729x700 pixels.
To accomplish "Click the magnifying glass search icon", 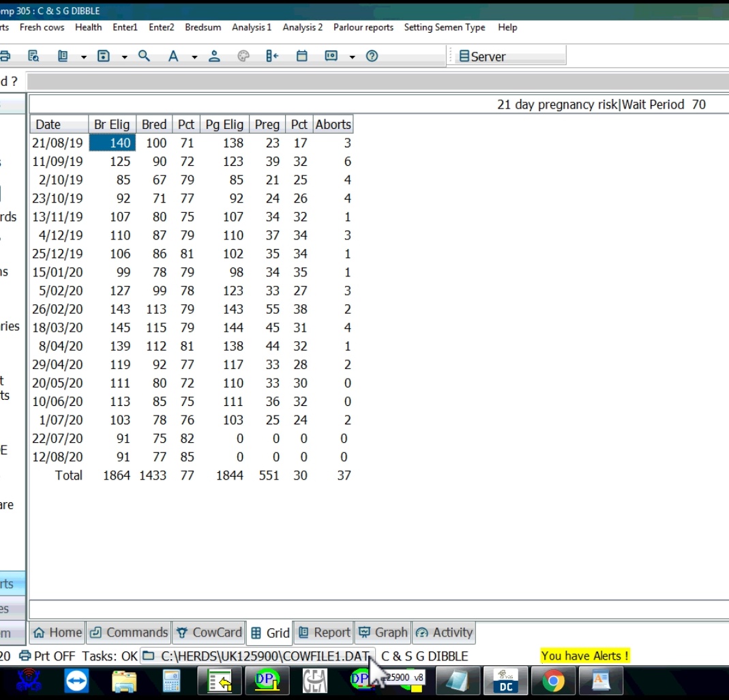I will click(x=144, y=56).
